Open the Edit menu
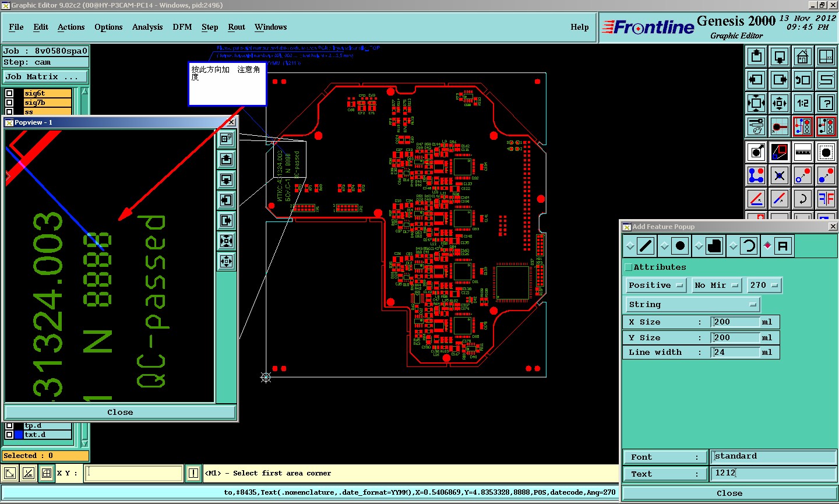Image resolution: width=839 pixels, height=504 pixels. click(41, 27)
